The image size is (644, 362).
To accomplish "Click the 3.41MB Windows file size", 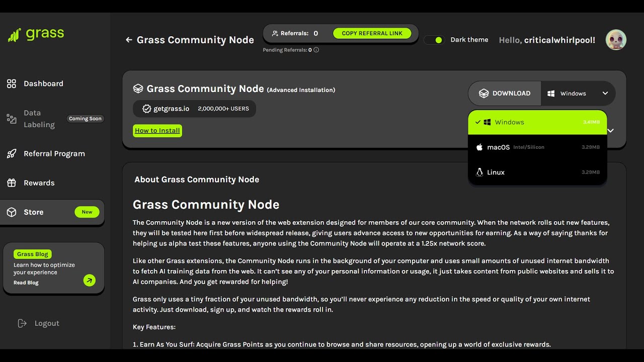I will tap(591, 122).
